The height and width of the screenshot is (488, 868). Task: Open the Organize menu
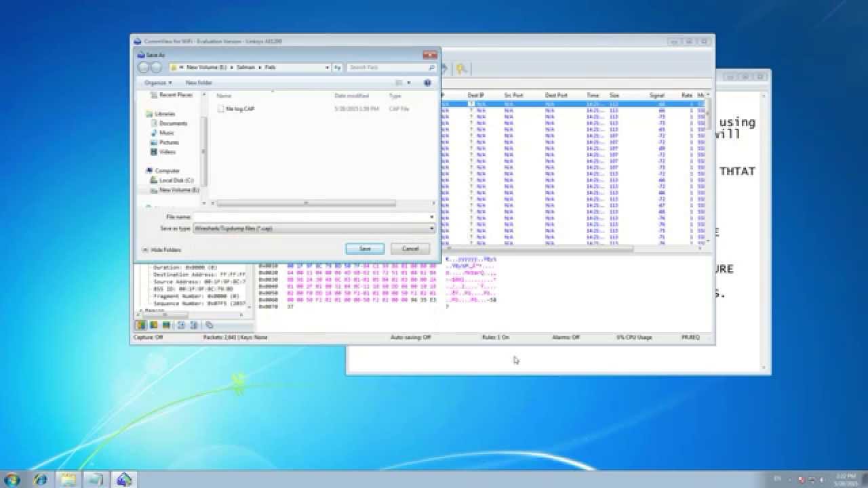tap(158, 83)
